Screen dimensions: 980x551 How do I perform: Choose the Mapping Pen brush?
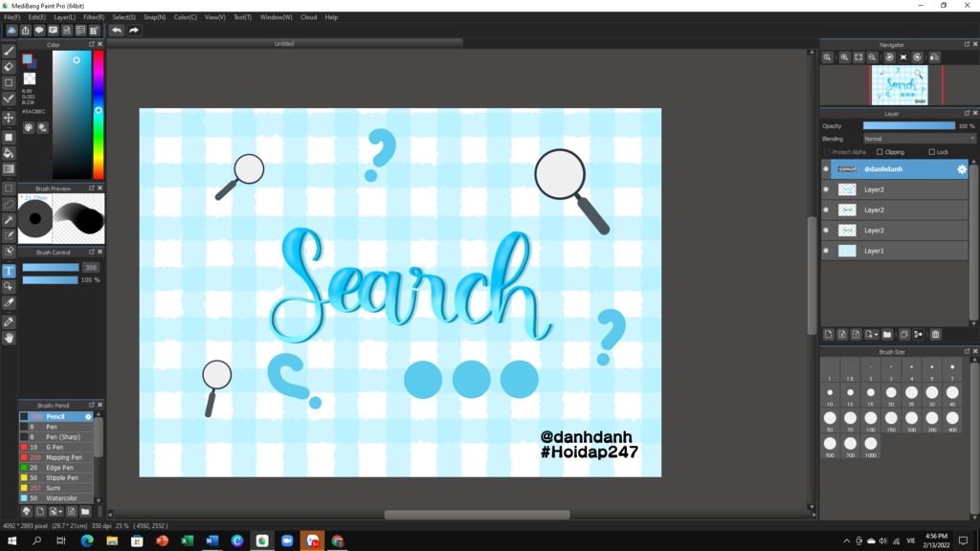(56, 458)
